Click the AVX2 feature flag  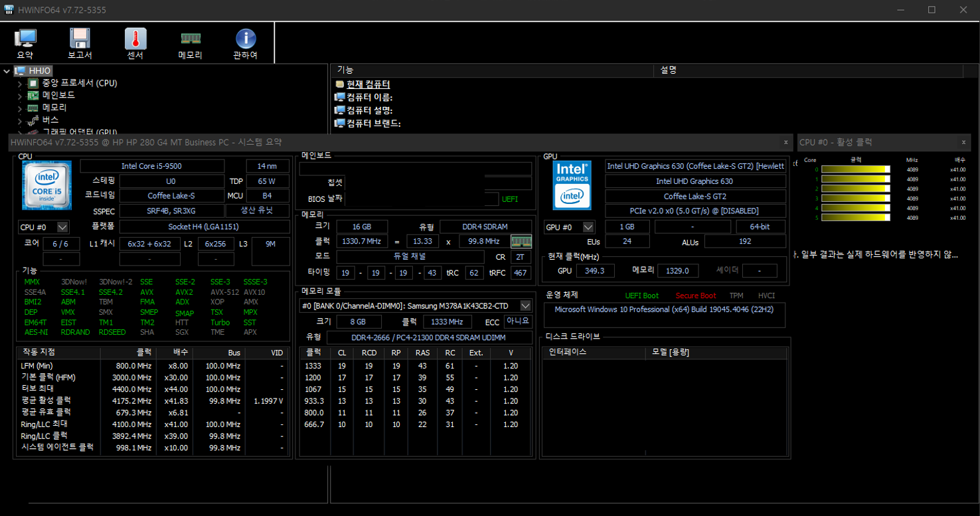point(185,292)
